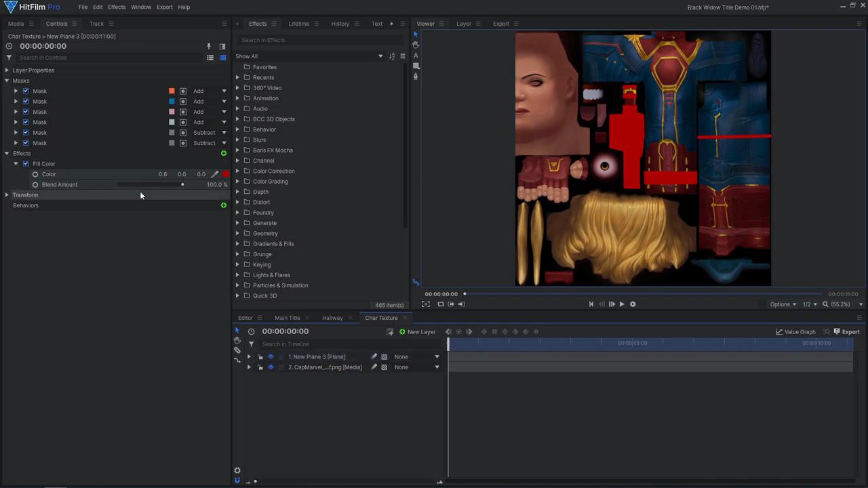Add new behavior with green plus
Viewport: 868px width, 488px height.
point(224,205)
